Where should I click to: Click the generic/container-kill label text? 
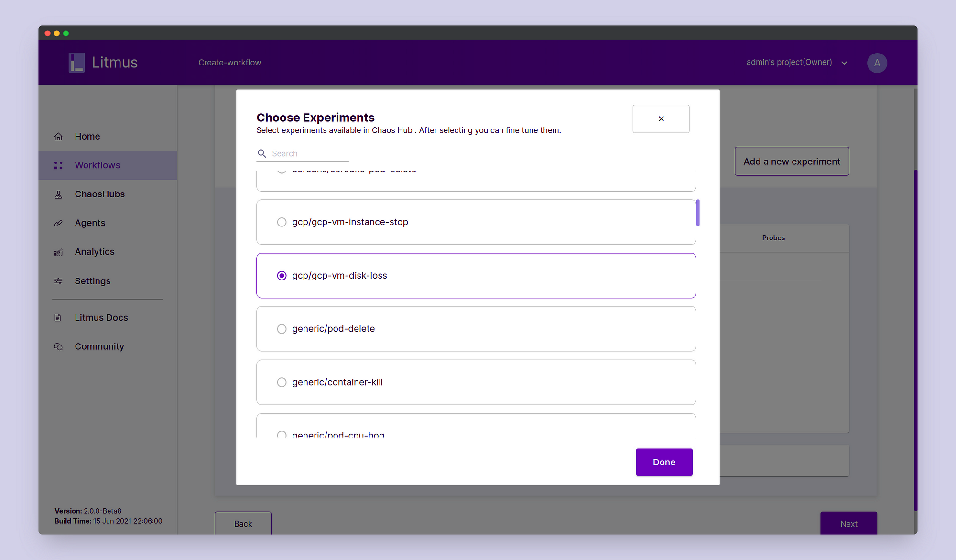[x=337, y=382]
